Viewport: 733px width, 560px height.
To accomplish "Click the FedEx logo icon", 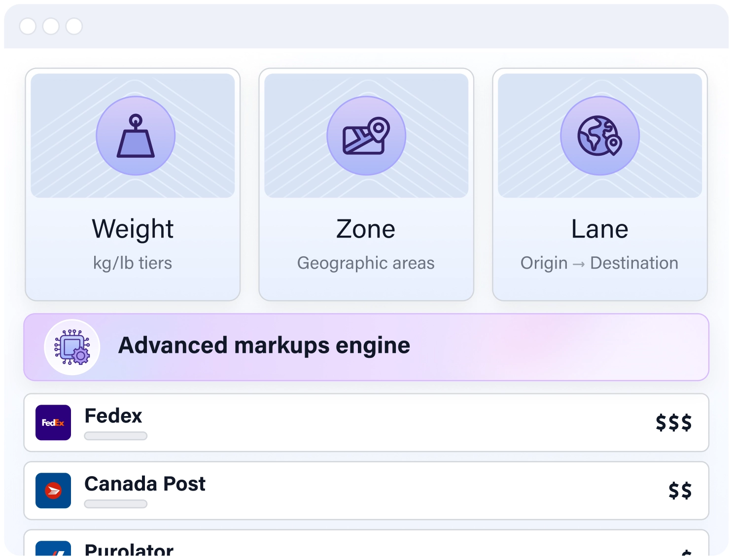I will (x=53, y=422).
